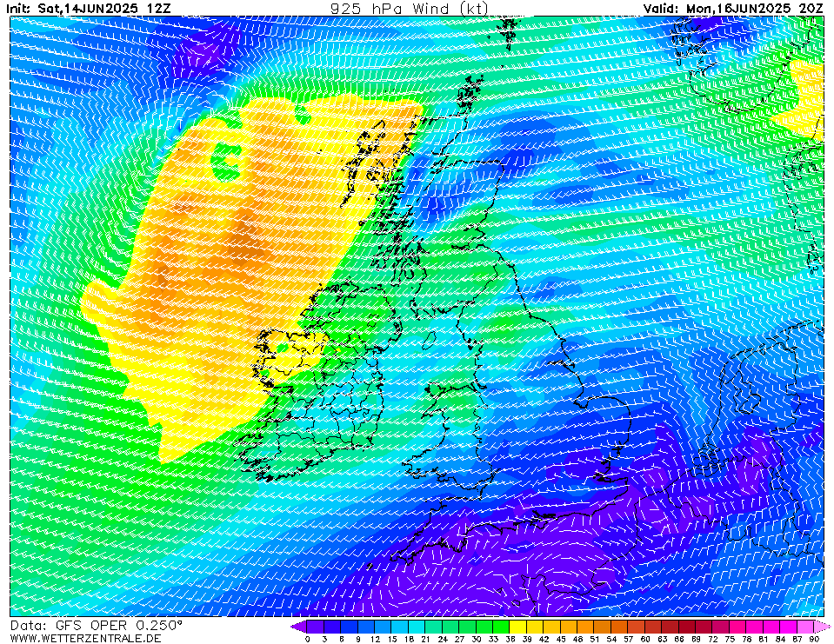834x644 pixels.
Task: Click the dark red swatch between 66 and 69
Action: pos(687,627)
